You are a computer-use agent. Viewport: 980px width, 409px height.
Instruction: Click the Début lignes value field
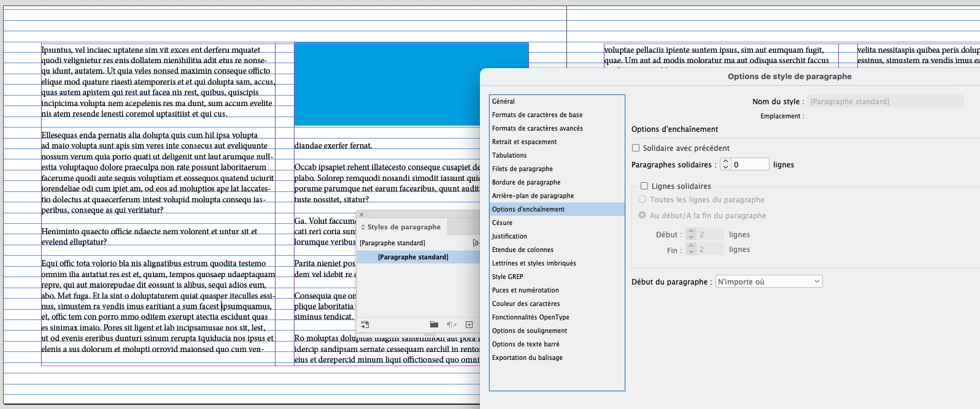pos(710,234)
